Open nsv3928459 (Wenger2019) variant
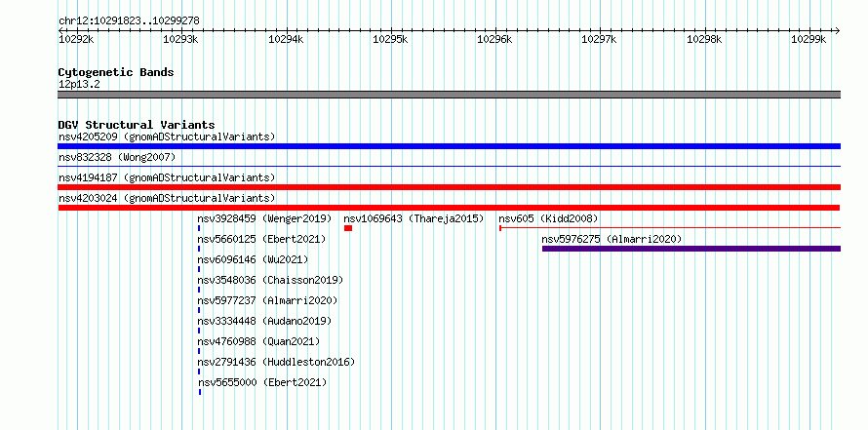 (x=264, y=218)
